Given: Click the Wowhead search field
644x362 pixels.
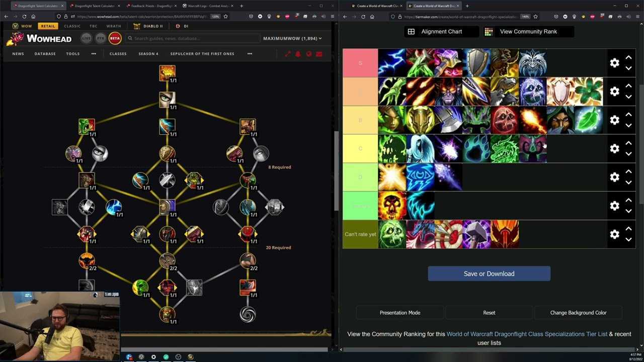Looking at the screenshot, I should tap(192, 38).
